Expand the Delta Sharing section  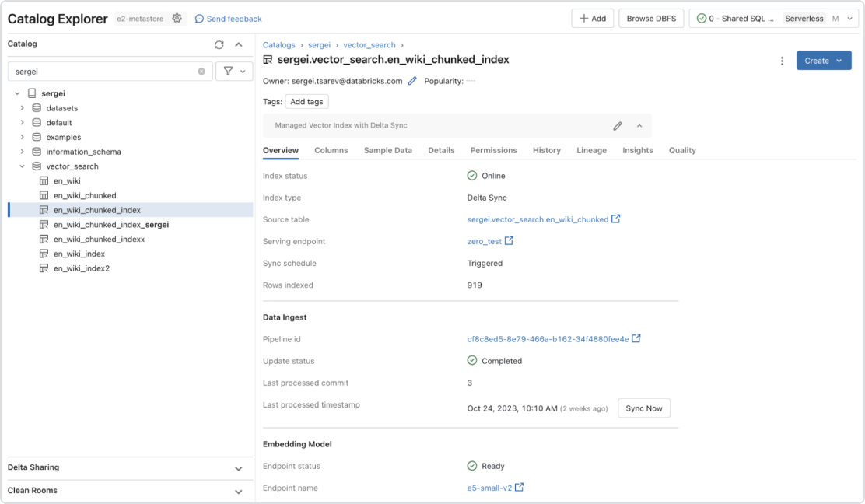tap(239, 468)
